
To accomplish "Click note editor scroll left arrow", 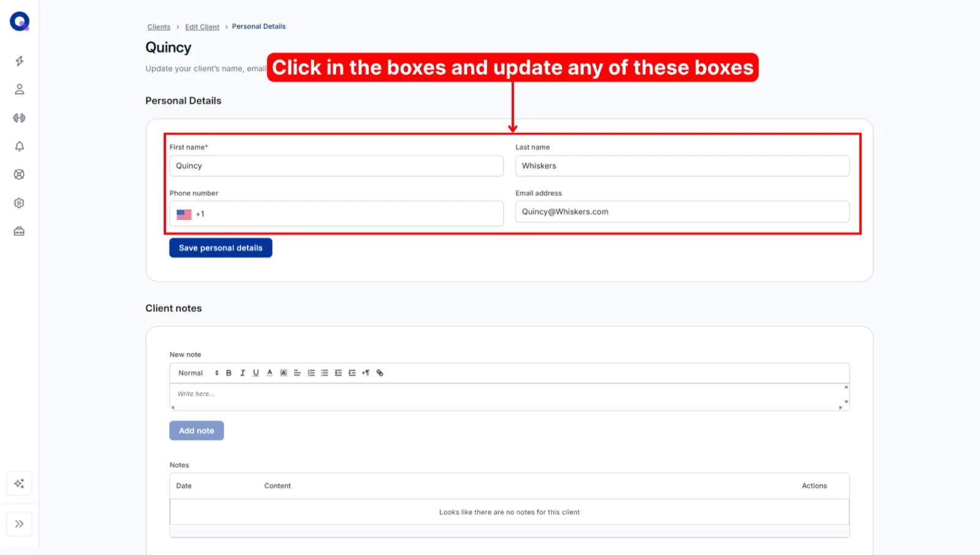I will tap(173, 407).
